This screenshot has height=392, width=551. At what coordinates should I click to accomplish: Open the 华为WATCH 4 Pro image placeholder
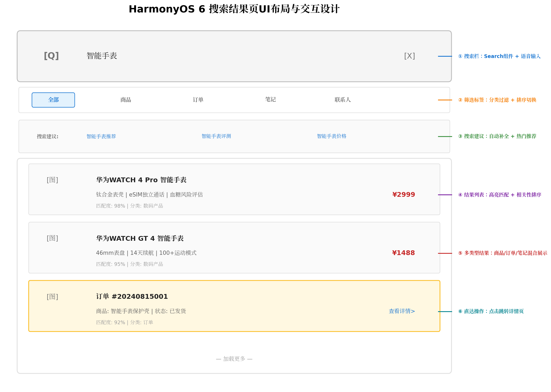click(53, 180)
